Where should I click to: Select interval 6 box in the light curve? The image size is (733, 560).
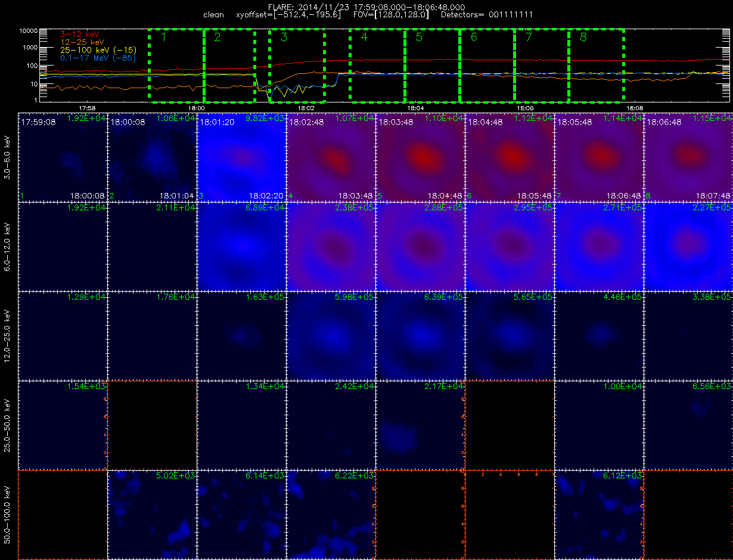coord(487,64)
